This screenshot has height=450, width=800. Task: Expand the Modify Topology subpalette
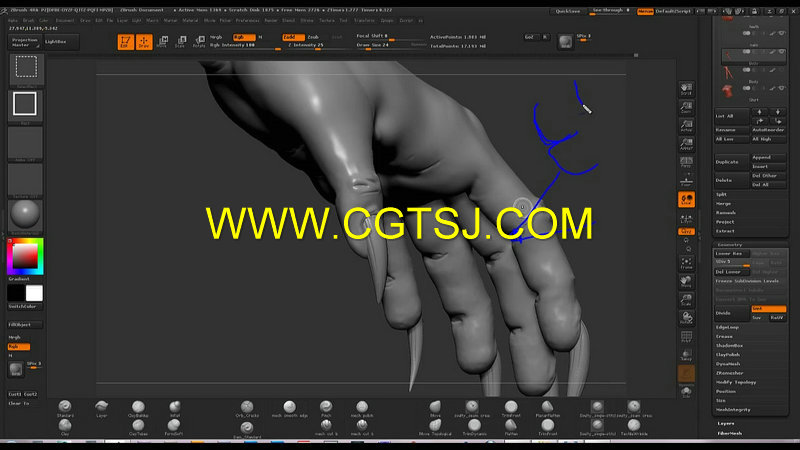[x=736, y=383]
